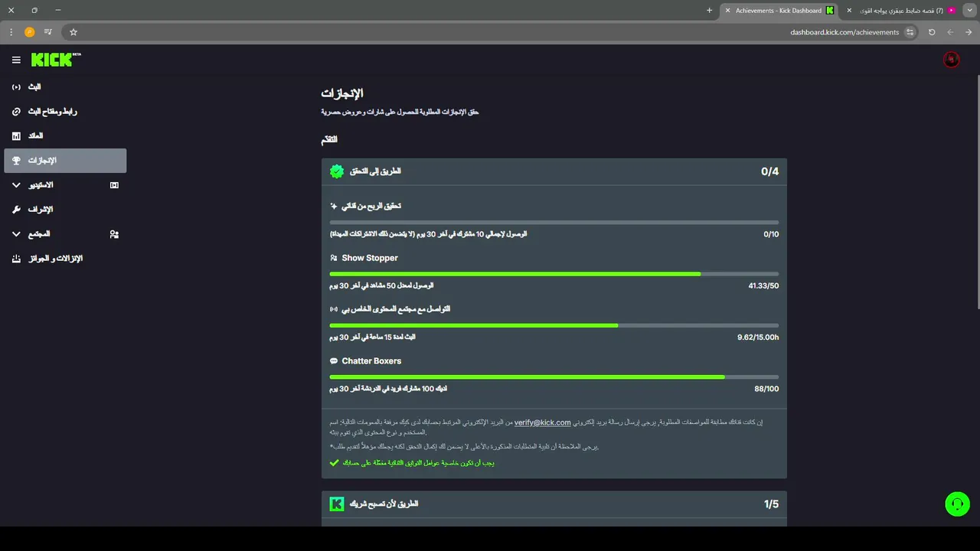Screen dimensions: 980x551
Task: Click the Studio panel icon in sidebar
Action: 114,185
